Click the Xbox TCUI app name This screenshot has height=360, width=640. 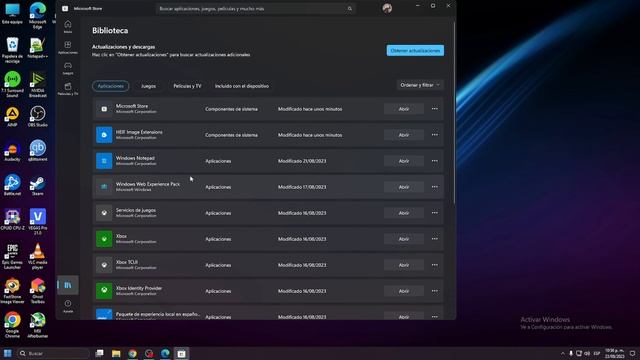pos(127,262)
